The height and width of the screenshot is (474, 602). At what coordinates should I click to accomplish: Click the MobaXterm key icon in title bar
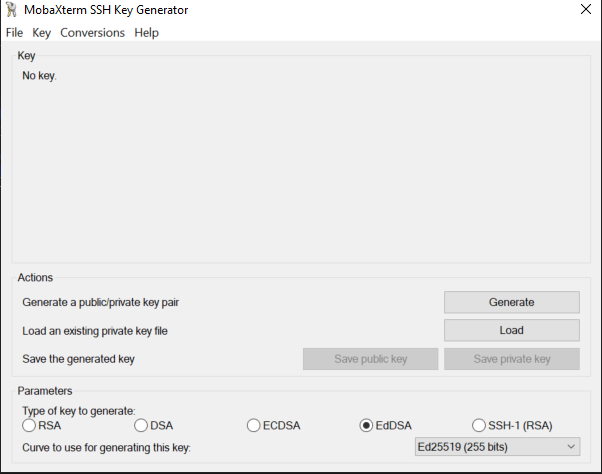click(x=11, y=10)
